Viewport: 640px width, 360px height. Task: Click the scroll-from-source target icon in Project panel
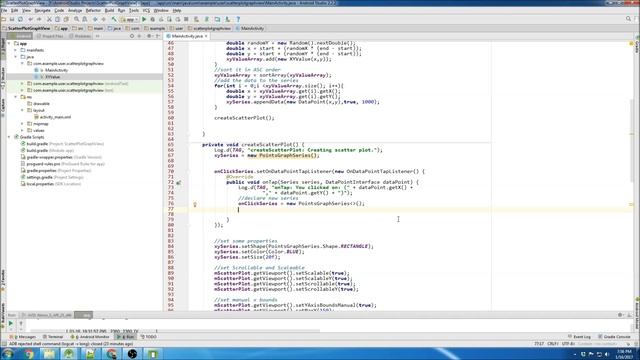tap(132, 36)
